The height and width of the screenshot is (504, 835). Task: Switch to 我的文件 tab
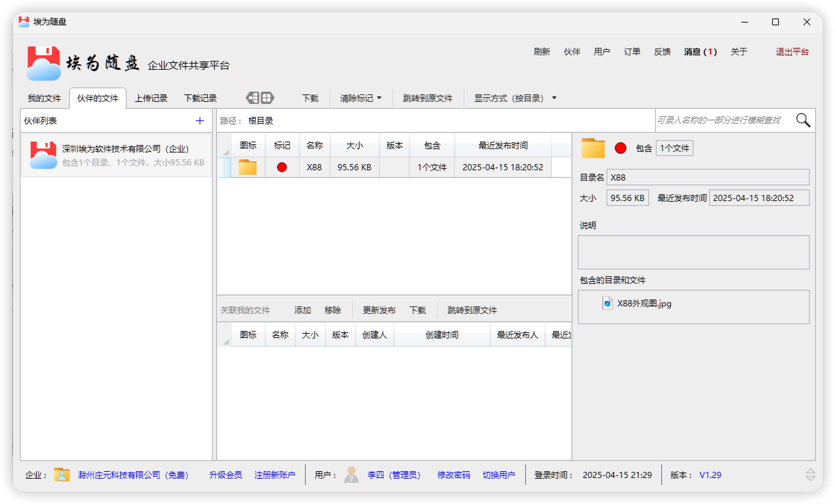(x=44, y=98)
